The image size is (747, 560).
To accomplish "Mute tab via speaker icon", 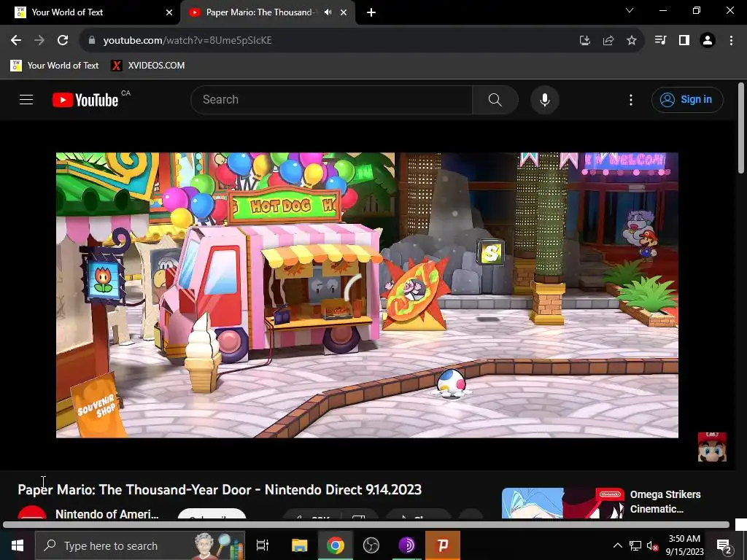I will coord(328,12).
